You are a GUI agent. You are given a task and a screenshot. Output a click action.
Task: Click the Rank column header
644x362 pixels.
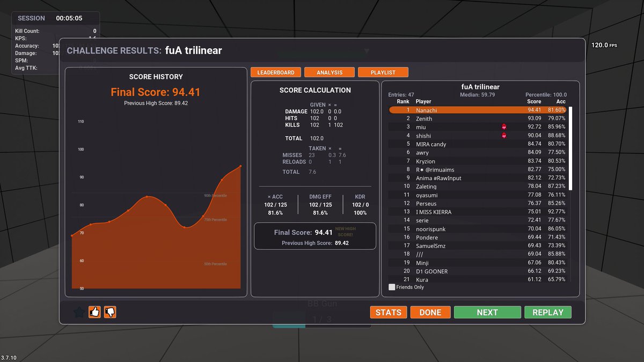tap(403, 101)
